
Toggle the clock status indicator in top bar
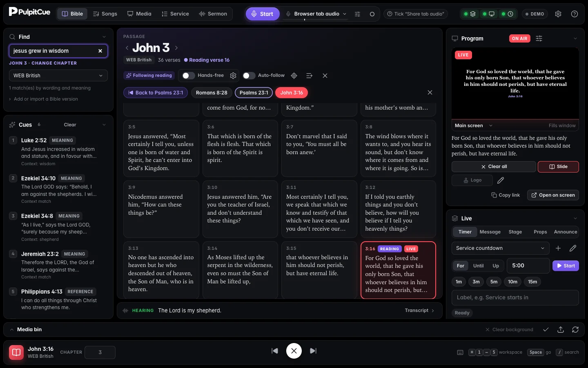click(507, 14)
